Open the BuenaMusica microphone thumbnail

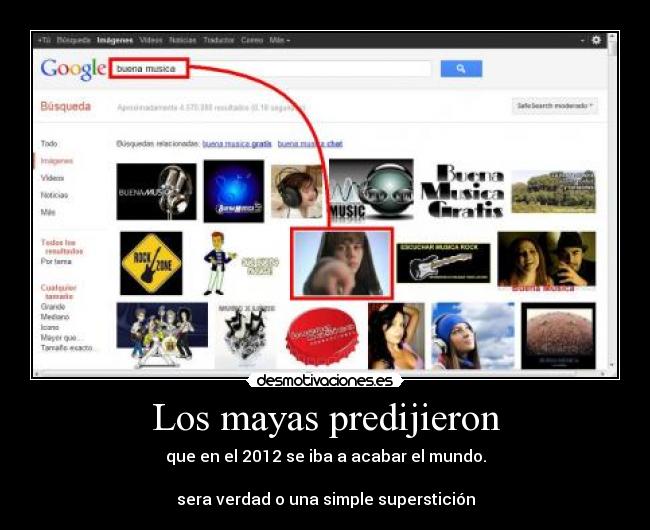(x=156, y=191)
